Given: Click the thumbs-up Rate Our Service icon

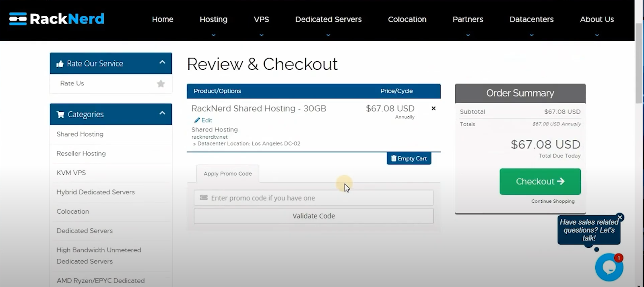Looking at the screenshot, I should click(60, 64).
